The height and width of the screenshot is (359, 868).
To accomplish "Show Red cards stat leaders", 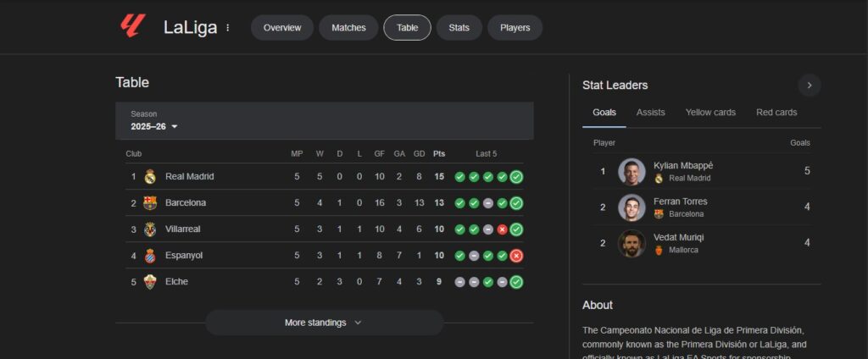I will point(776,113).
